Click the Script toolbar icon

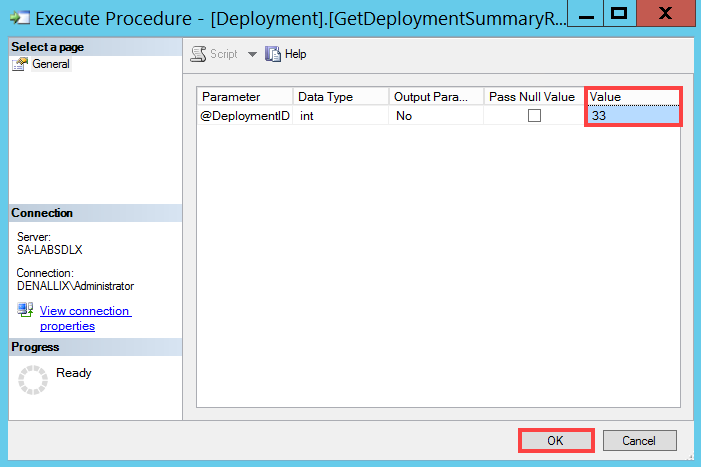tap(198, 54)
